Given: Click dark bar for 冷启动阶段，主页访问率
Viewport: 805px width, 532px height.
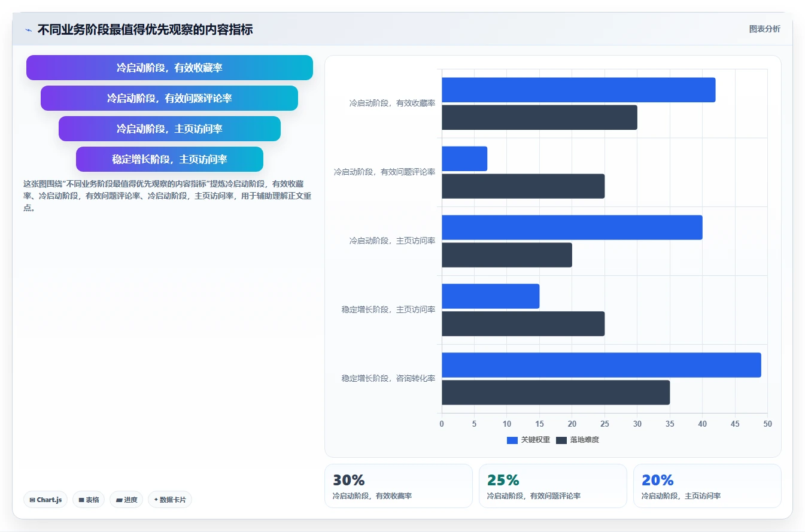Looking at the screenshot, I should [x=507, y=255].
